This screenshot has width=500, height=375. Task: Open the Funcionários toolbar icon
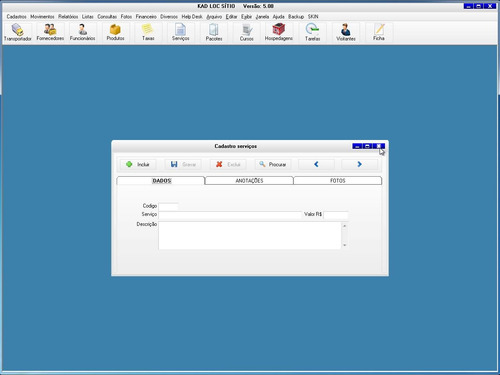click(x=82, y=32)
